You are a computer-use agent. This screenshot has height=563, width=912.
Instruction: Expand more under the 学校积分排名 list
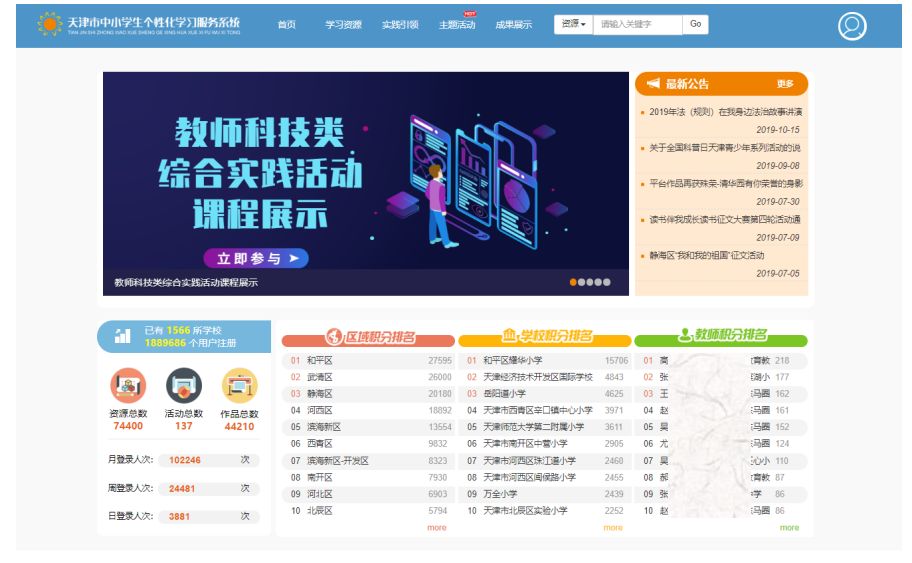pos(612,527)
